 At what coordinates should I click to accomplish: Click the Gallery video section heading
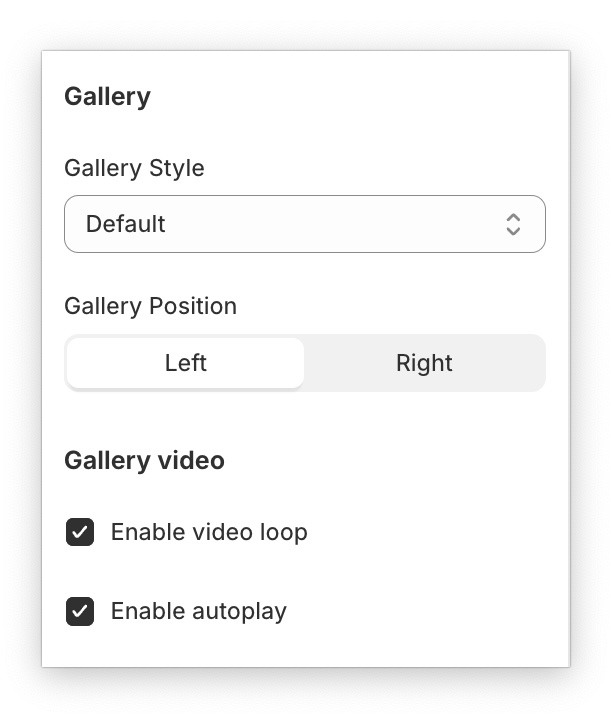144,461
